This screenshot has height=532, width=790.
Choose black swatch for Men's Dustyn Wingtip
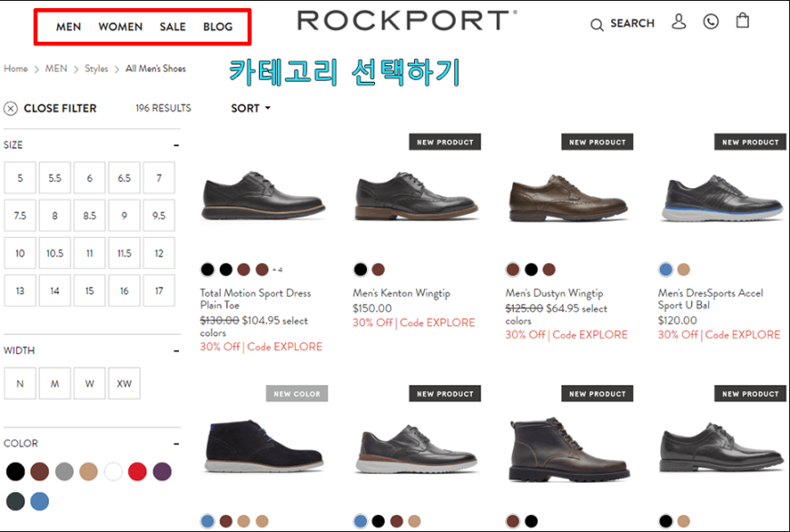(x=531, y=270)
